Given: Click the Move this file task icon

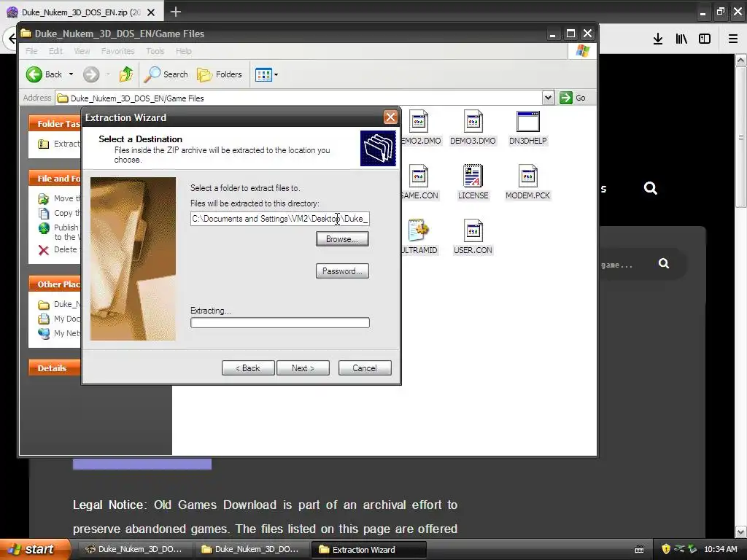Looking at the screenshot, I should 43,198.
